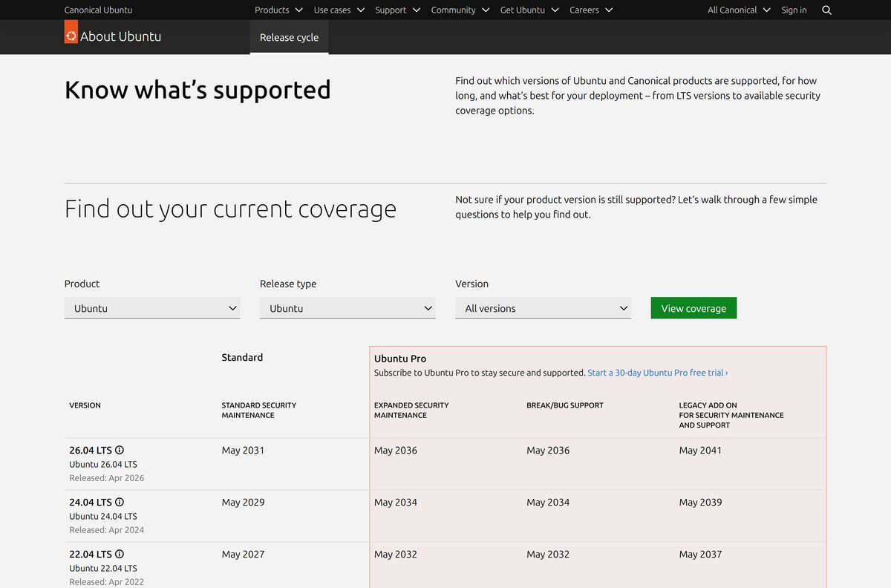Click the View coverage button
This screenshot has height=588, width=891.
tap(693, 308)
